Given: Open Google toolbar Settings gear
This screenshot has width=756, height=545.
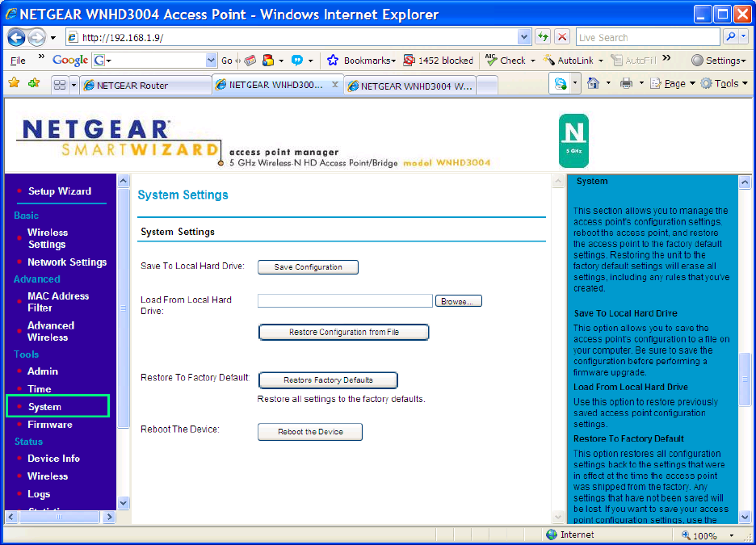Looking at the screenshot, I should 697,61.
